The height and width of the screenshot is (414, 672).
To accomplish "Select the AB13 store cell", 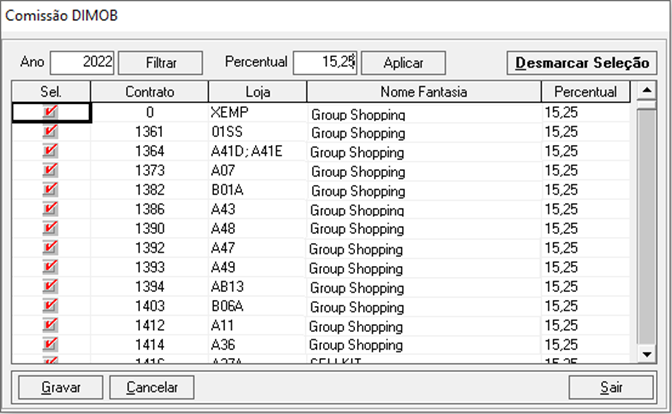I will (x=258, y=286).
